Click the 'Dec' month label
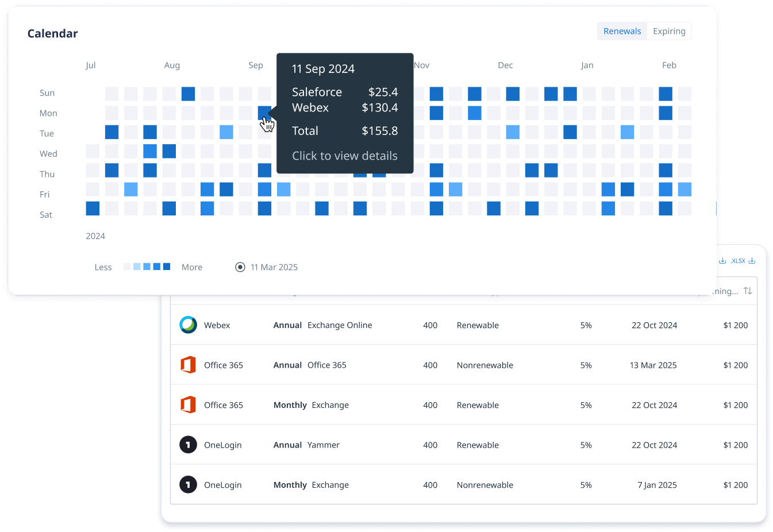 505,65
